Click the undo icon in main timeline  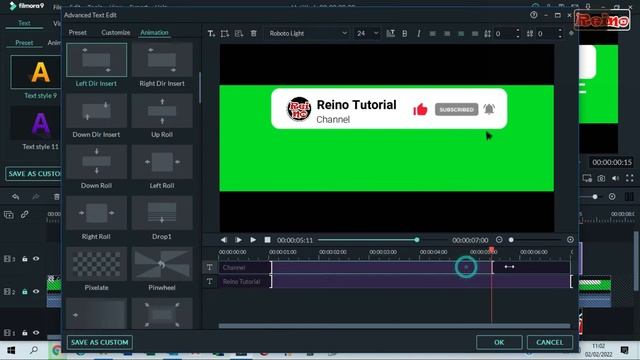[16, 197]
